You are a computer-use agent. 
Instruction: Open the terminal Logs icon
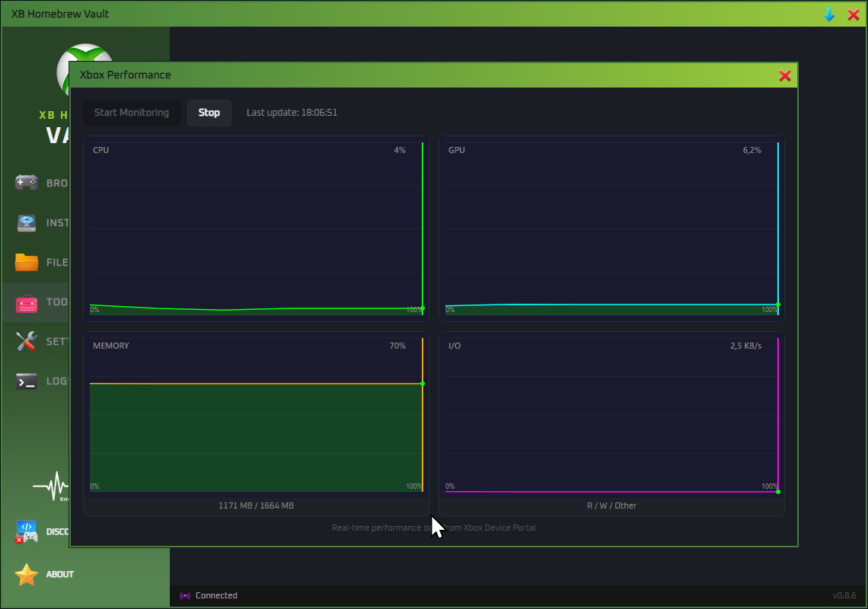point(26,381)
